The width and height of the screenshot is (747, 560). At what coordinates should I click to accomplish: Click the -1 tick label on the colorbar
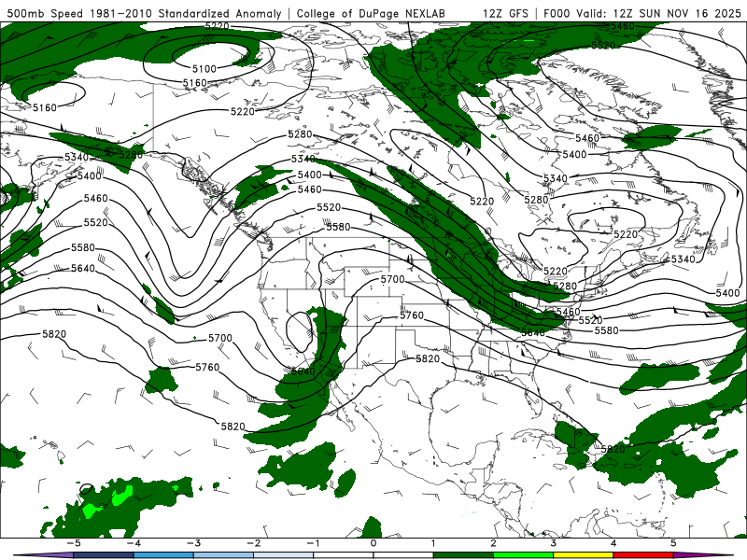click(313, 543)
